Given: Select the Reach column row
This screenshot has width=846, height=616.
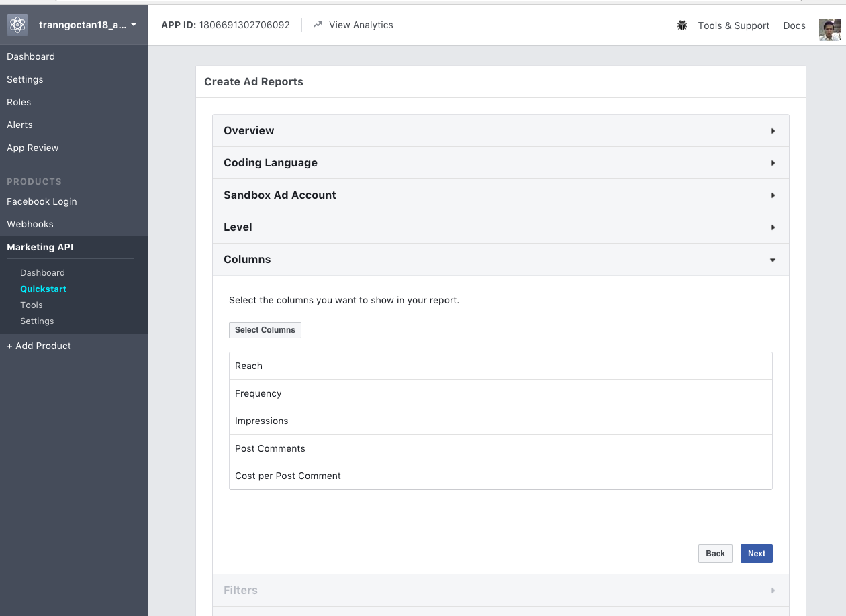Looking at the screenshot, I should [501, 366].
